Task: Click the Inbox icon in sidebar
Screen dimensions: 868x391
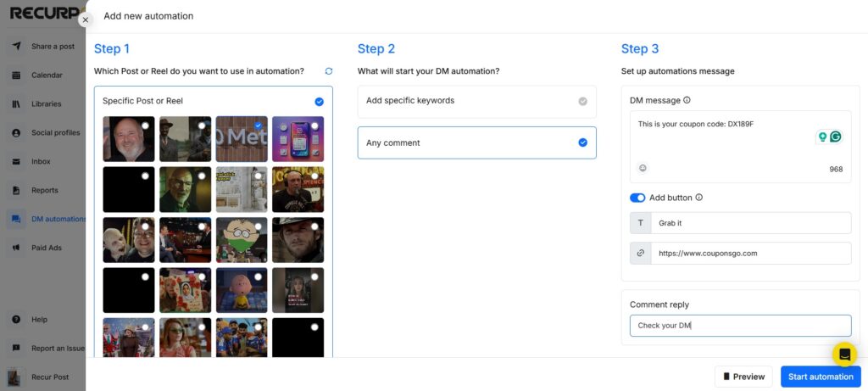Action: [x=16, y=162]
